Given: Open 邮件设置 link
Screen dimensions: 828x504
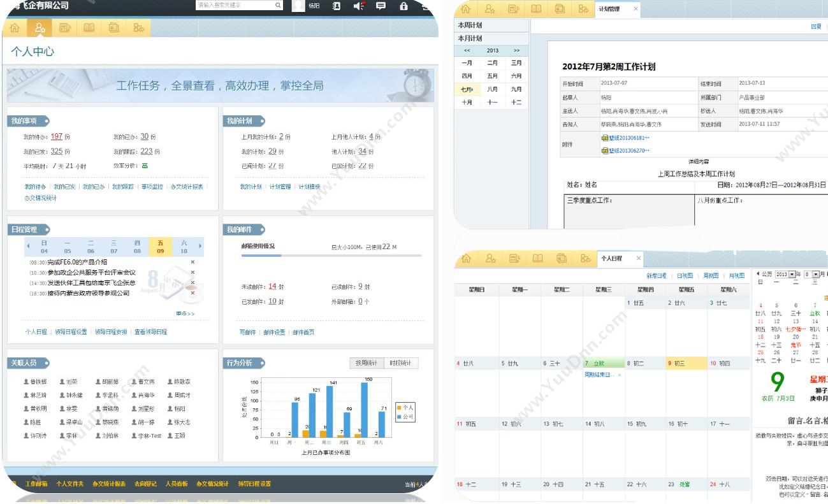Looking at the screenshot, I should tap(274, 332).
